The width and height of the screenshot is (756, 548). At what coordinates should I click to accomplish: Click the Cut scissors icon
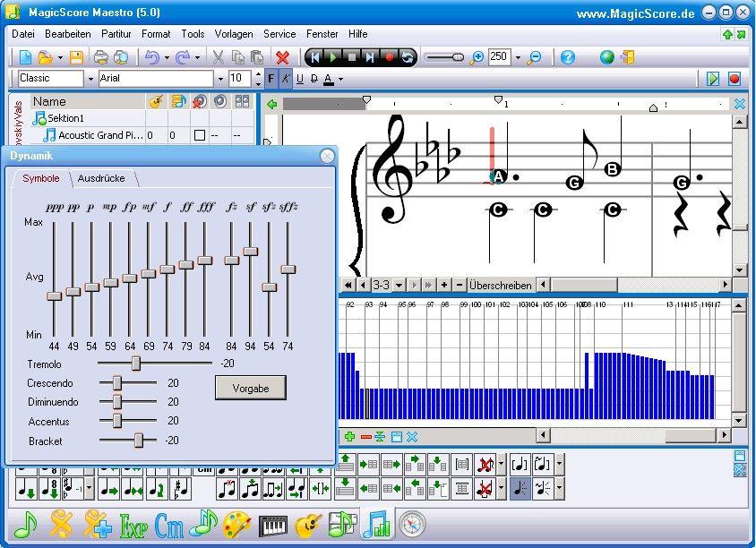click(218, 57)
